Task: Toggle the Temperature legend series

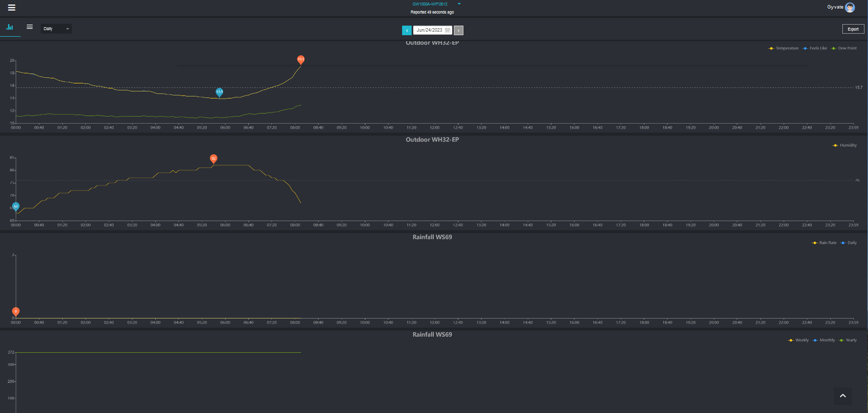Action: click(784, 48)
